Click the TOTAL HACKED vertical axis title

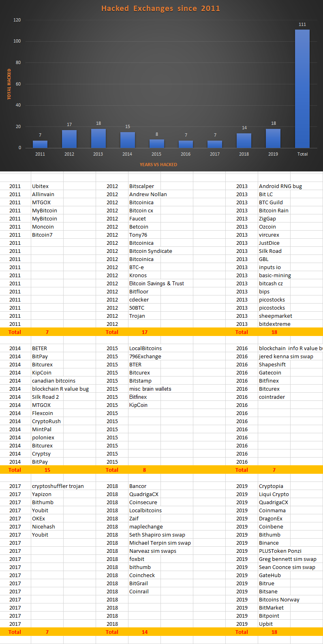click(9, 84)
